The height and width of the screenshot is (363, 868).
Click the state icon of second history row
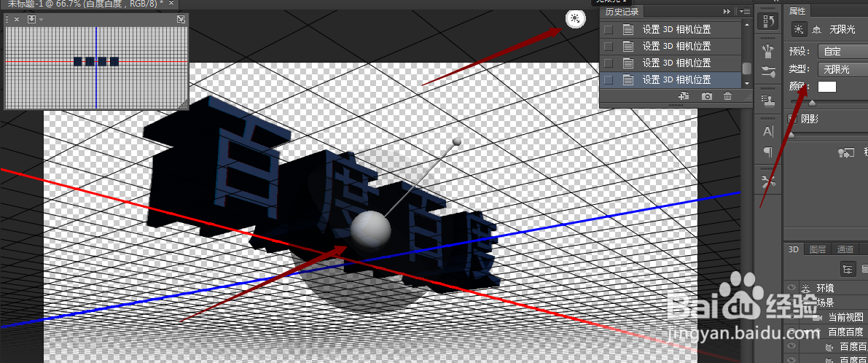coord(627,47)
